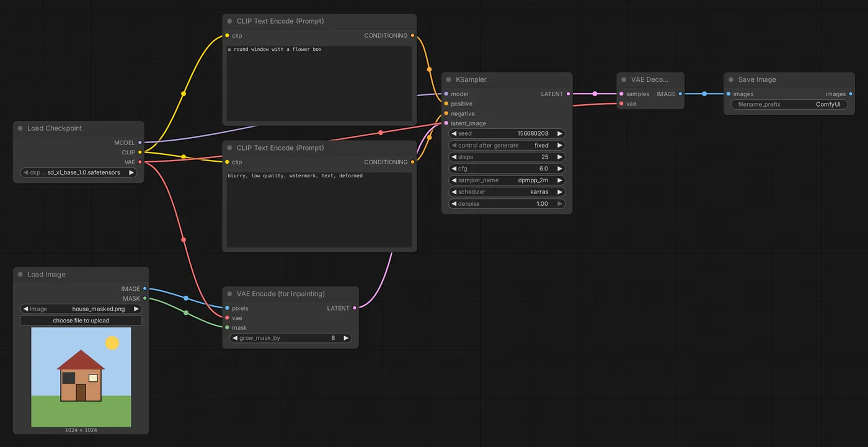Open the image file dropdown showing house_masked.png
The height and width of the screenshot is (447, 868).
pyautogui.click(x=81, y=309)
